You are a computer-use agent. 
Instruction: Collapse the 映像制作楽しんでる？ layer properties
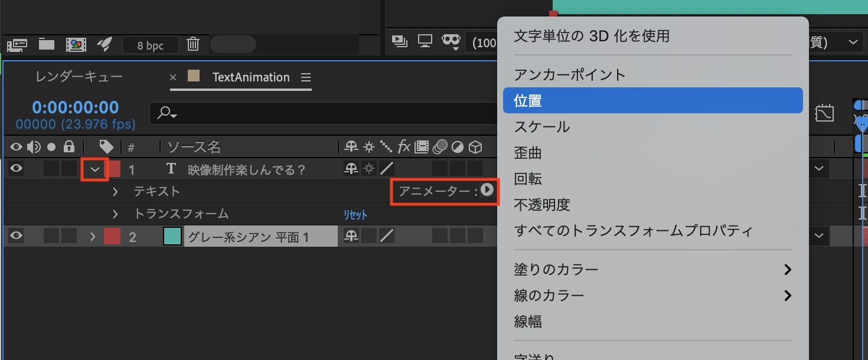click(94, 169)
